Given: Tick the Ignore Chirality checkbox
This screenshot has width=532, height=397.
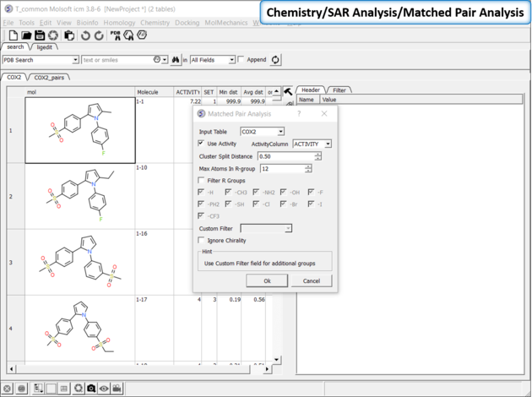Looking at the screenshot, I should tap(201, 240).
